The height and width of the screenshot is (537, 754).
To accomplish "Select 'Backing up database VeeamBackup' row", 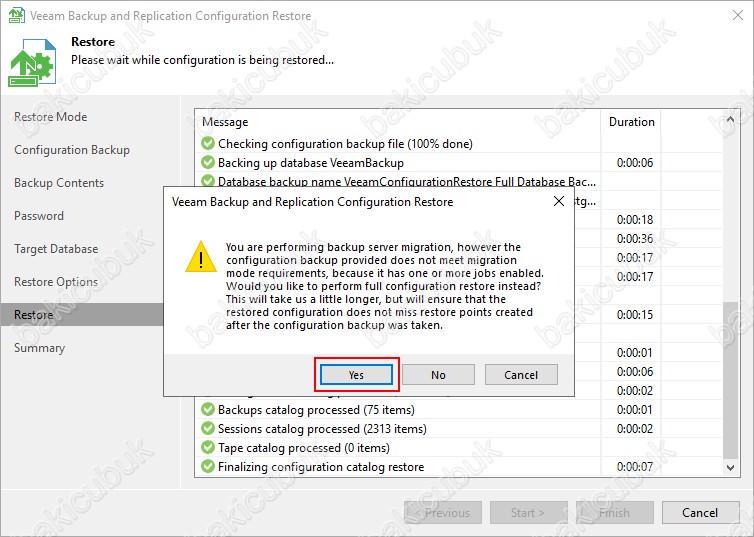I will point(459,162).
